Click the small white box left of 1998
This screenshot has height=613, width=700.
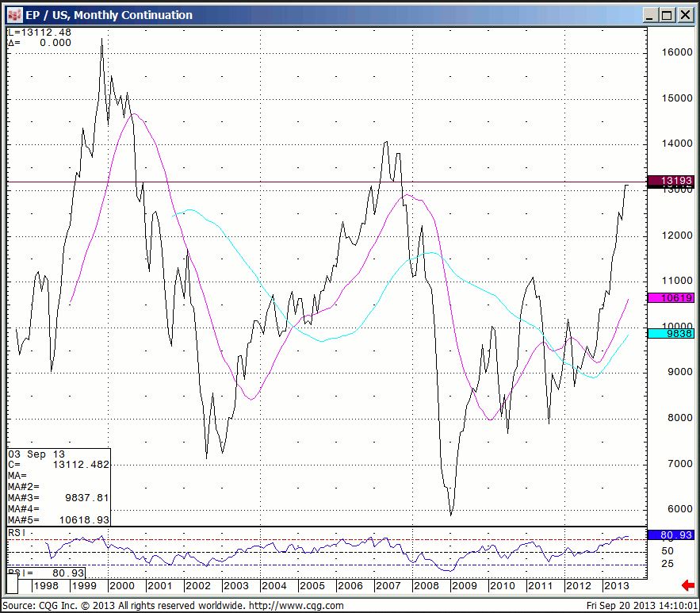coord(12,586)
